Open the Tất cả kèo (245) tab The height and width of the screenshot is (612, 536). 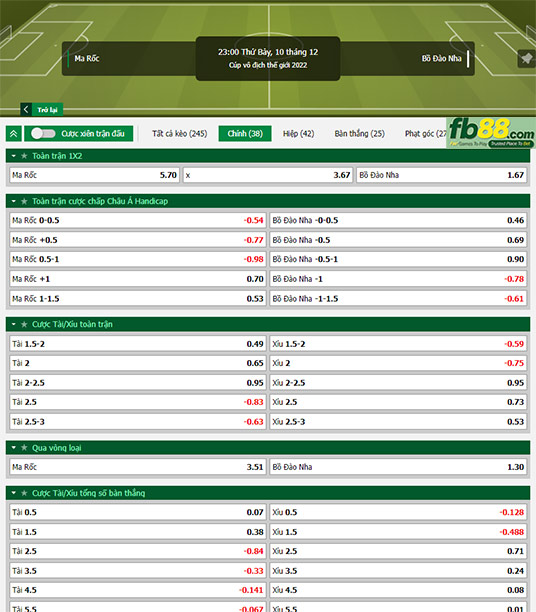point(180,133)
